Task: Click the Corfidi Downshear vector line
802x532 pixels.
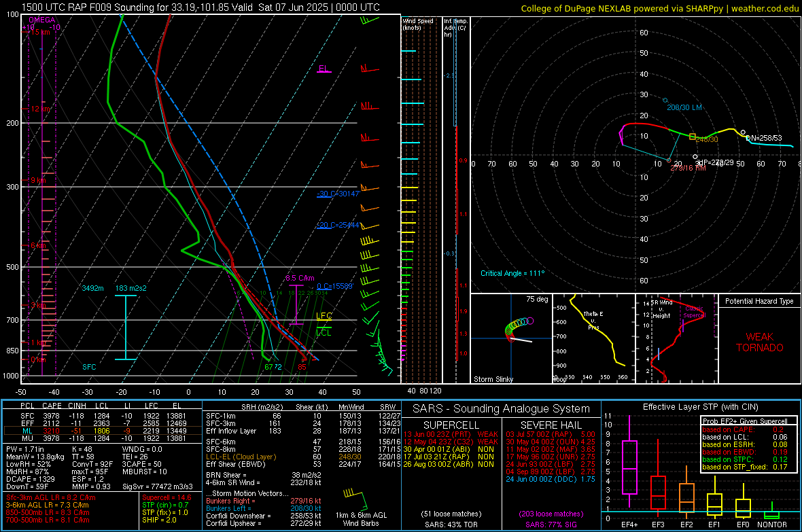Action: pos(264,516)
